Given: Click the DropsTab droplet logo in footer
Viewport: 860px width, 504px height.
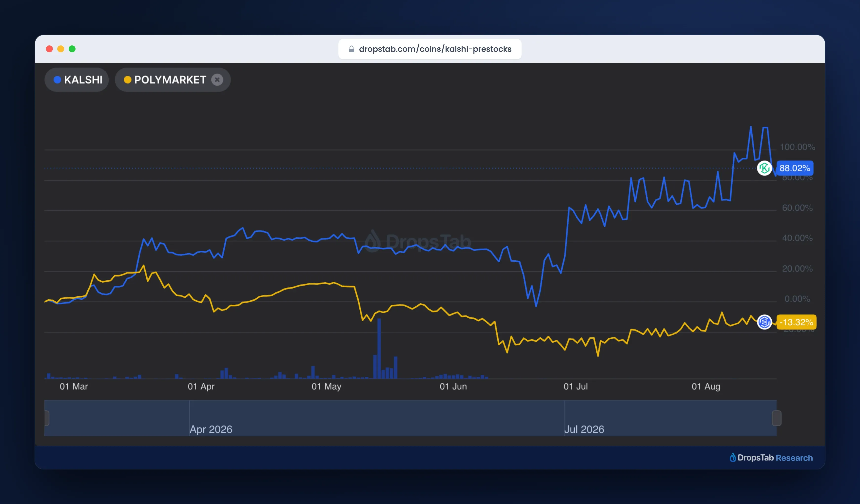Looking at the screenshot, I should [x=733, y=457].
